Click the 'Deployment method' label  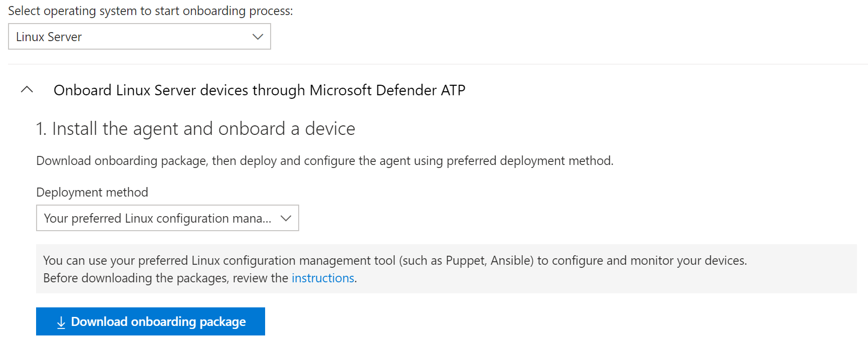92,193
